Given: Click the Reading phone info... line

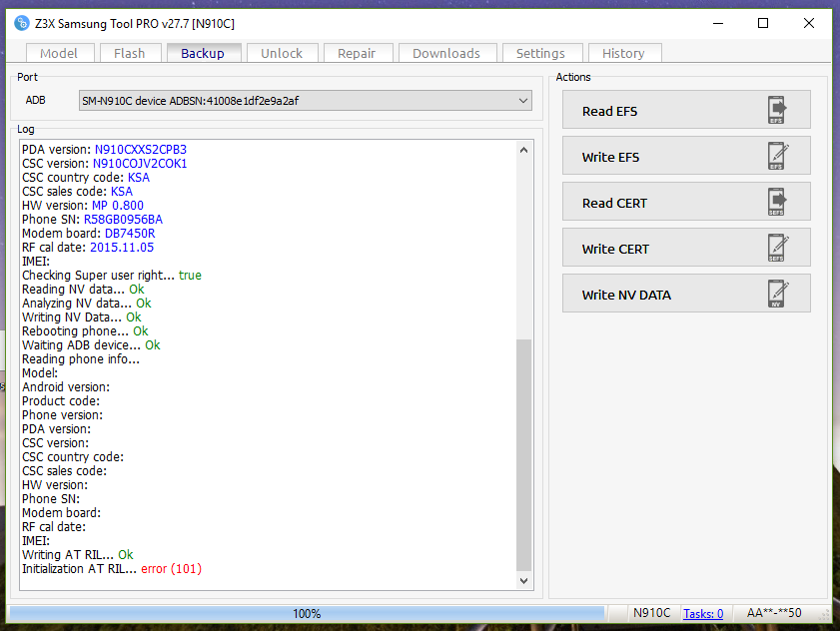Looking at the screenshot, I should [81, 359].
